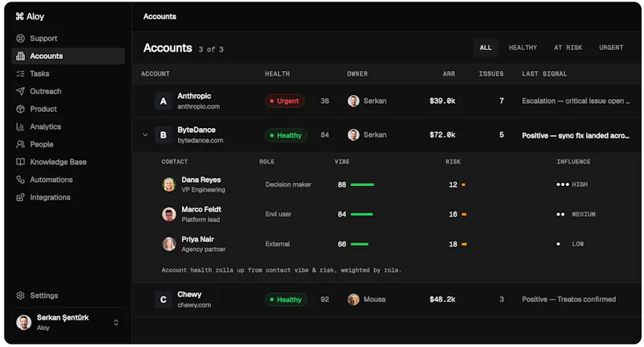Click the $48.2k ARR value
The height and width of the screenshot is (347, 644).
[442, 299]
